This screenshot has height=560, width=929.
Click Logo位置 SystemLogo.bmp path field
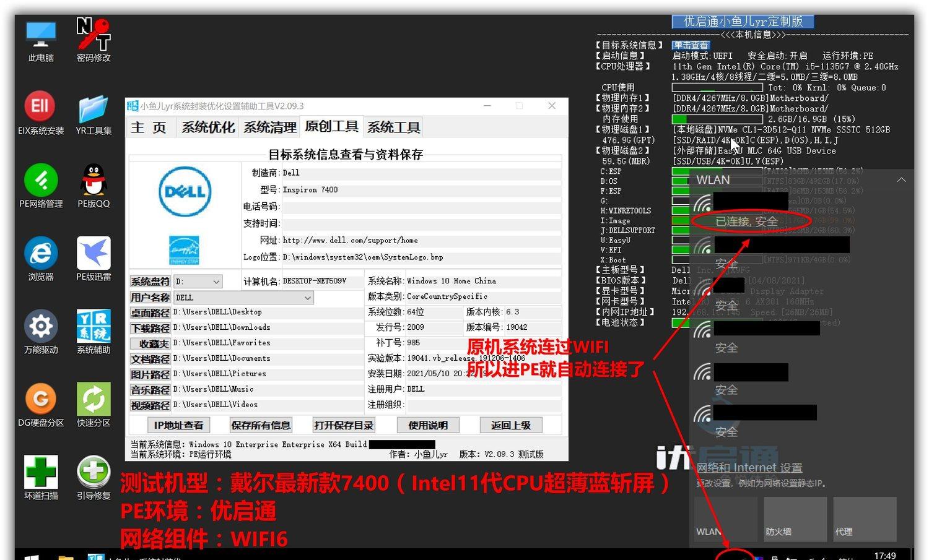pyautogui.click(x=421, y=257)
